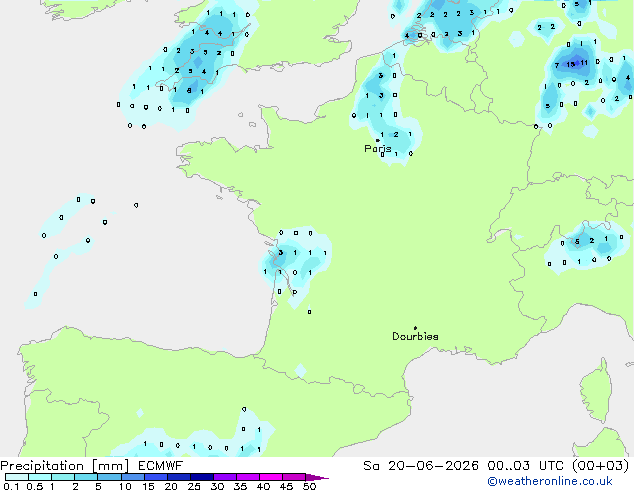Click the legend scale label 25
Image resolution: width=634 pixels, height=490 pixels.
[194, 486]
